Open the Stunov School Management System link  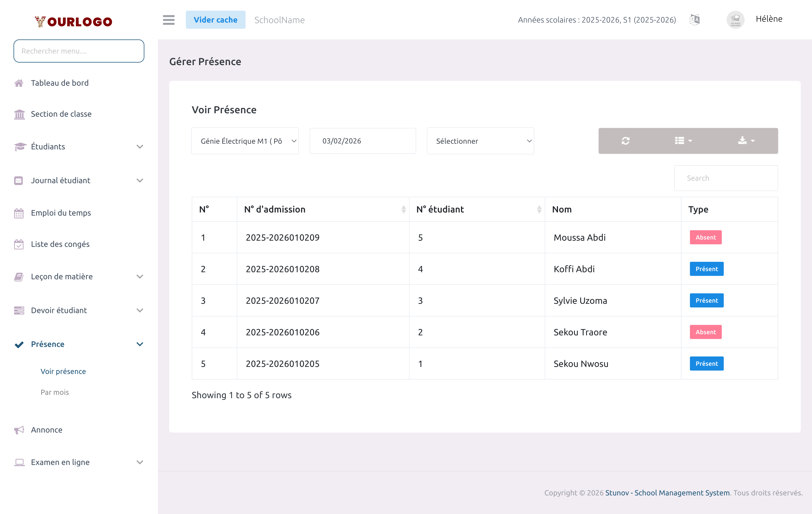[x=667, y=493]
